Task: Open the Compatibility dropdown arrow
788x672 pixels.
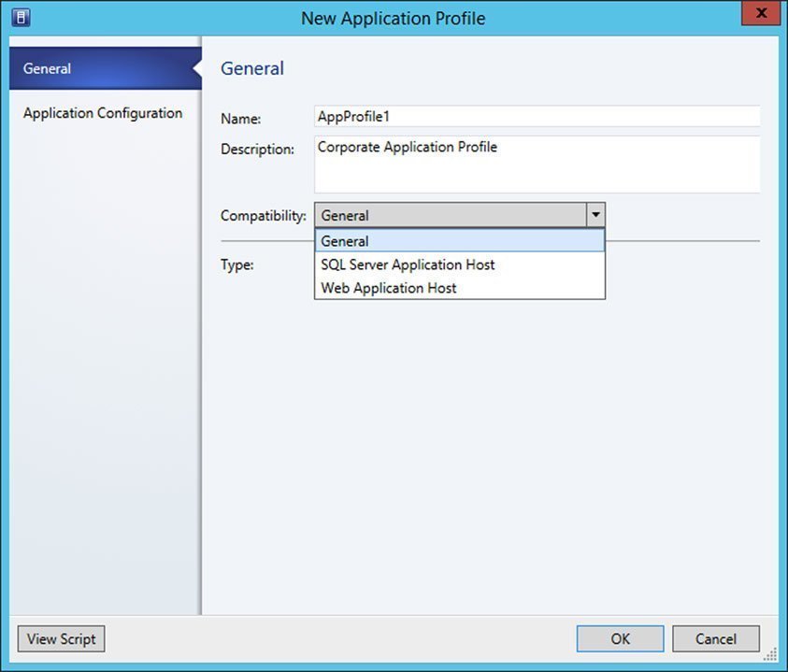Action: click(x=595, y=215)
